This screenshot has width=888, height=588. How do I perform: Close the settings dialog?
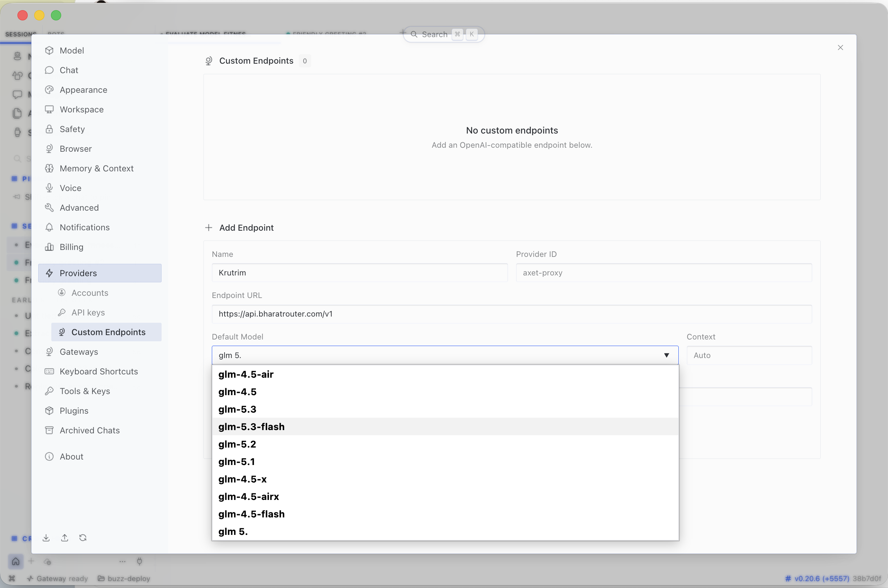(840, 48)
